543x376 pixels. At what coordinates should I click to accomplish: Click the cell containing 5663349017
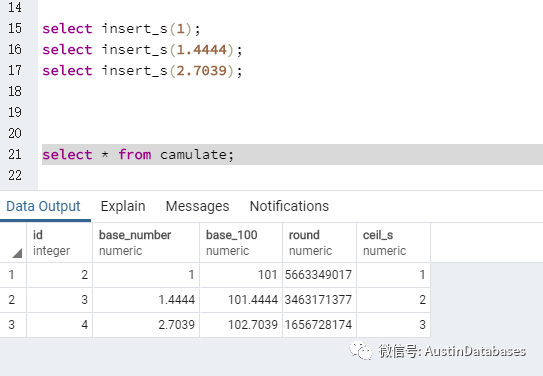point(319,275)
